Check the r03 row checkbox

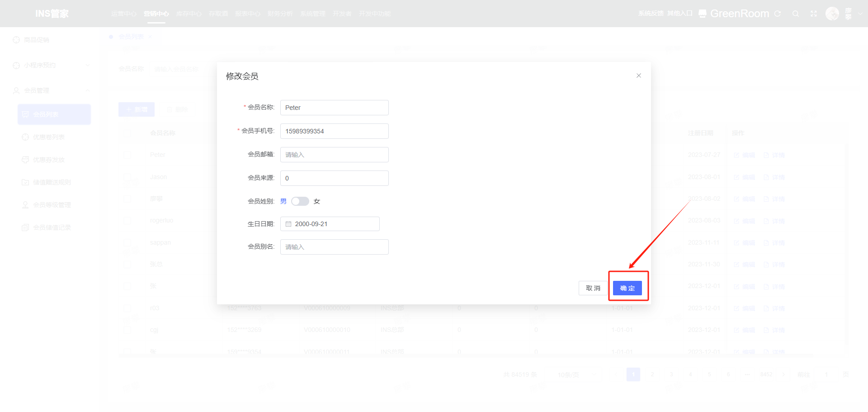point(127,308)
